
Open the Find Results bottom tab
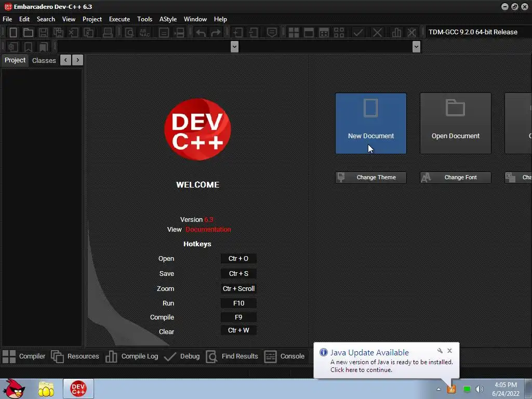[x=232, y=356]
